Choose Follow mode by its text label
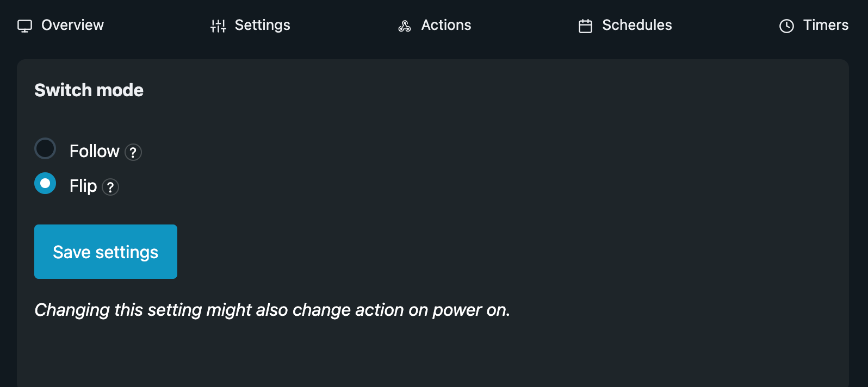868x387 pixels. pos(95,151)
